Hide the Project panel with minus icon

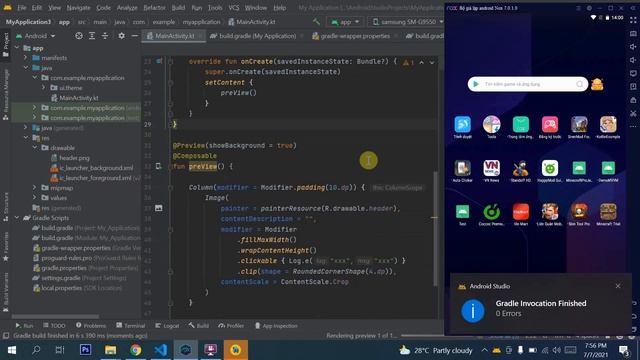tap(135, 36)
